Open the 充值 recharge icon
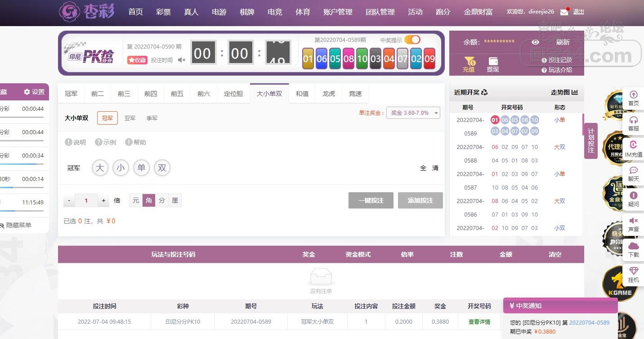This screenshot has width=644, height=339. click(x=469, y=64)
